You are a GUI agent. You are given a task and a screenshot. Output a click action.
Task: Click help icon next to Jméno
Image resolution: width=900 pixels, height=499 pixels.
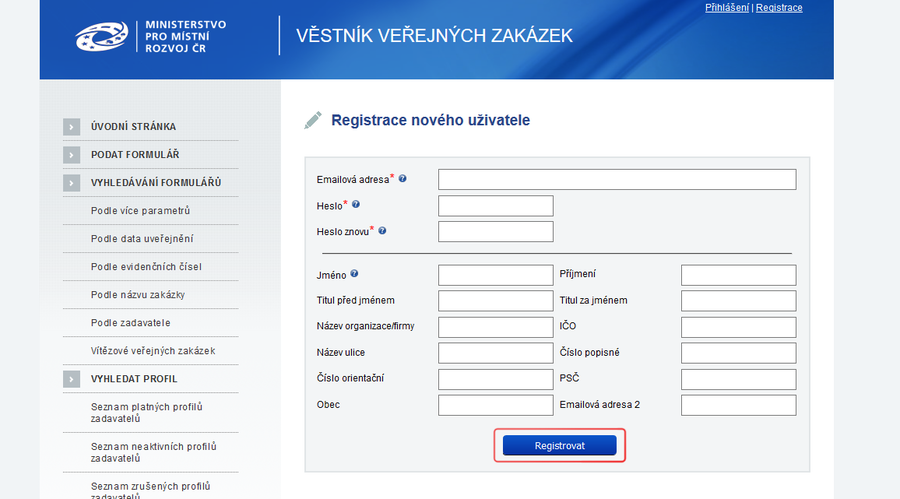355,274
